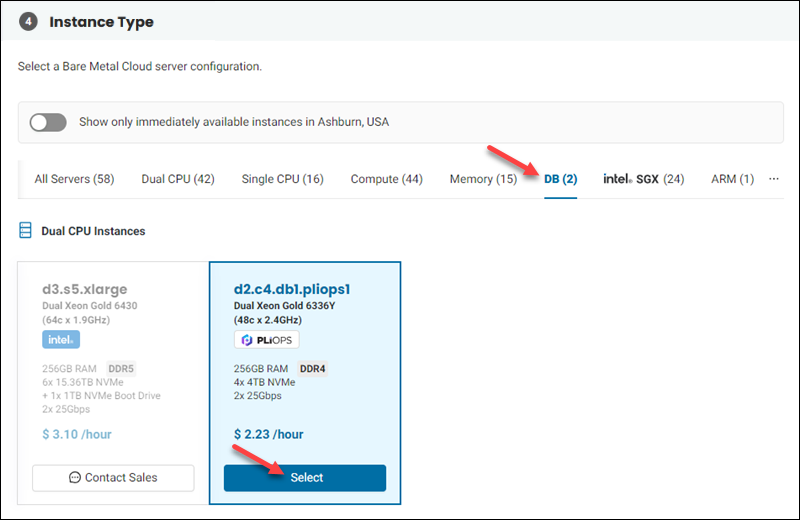Click Contact Sales for d3.s5.xlarge

coord(113,478)
